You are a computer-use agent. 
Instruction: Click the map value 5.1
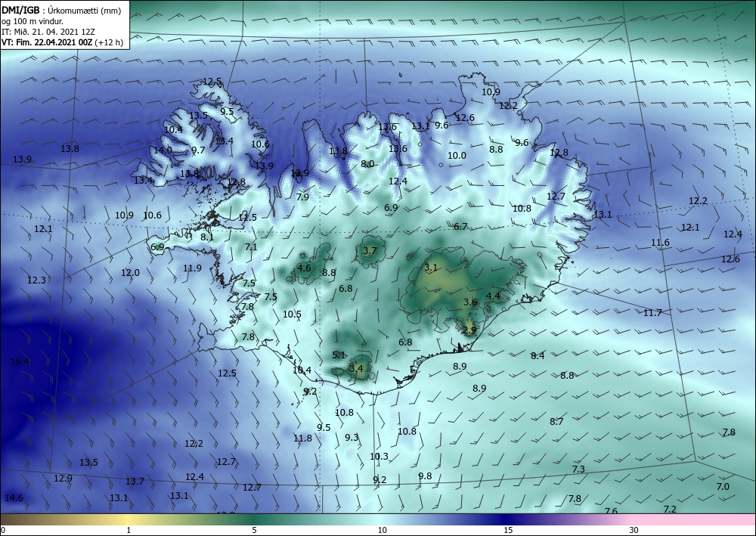click(x=339, y=355)
